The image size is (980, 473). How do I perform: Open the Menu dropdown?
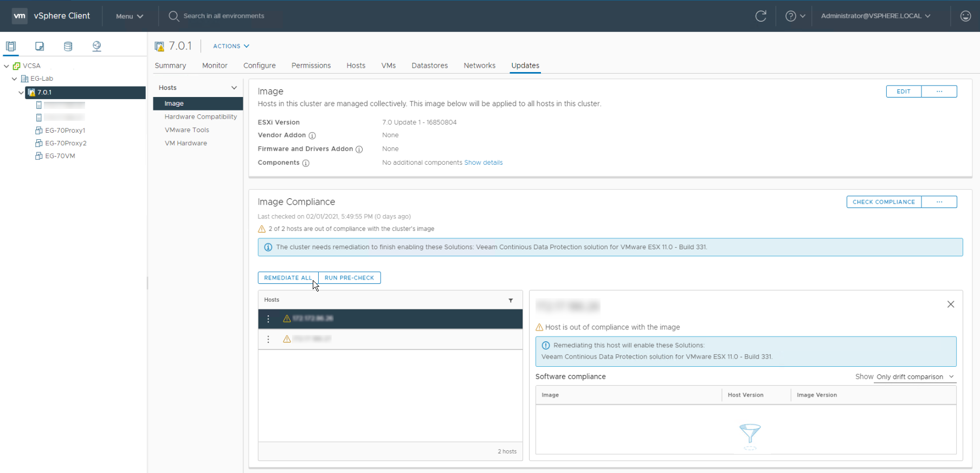coord(130,16)
